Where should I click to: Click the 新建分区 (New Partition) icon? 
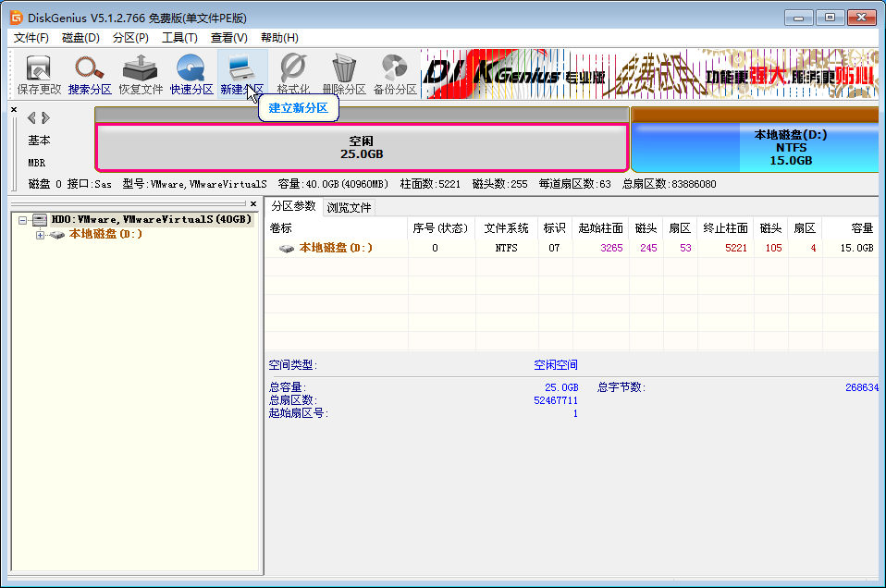[x=241, y=74]
